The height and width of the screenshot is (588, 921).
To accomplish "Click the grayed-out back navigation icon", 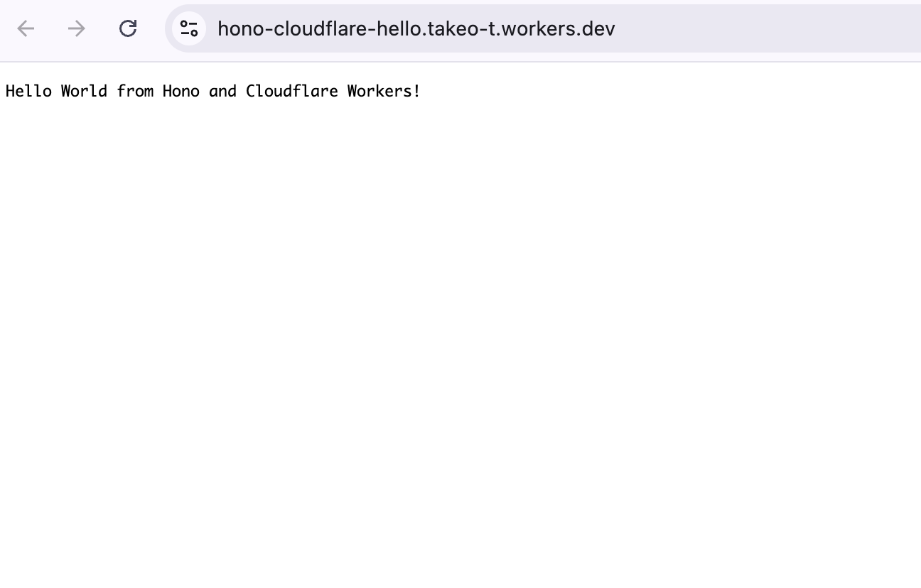I will tap(26, 28).
